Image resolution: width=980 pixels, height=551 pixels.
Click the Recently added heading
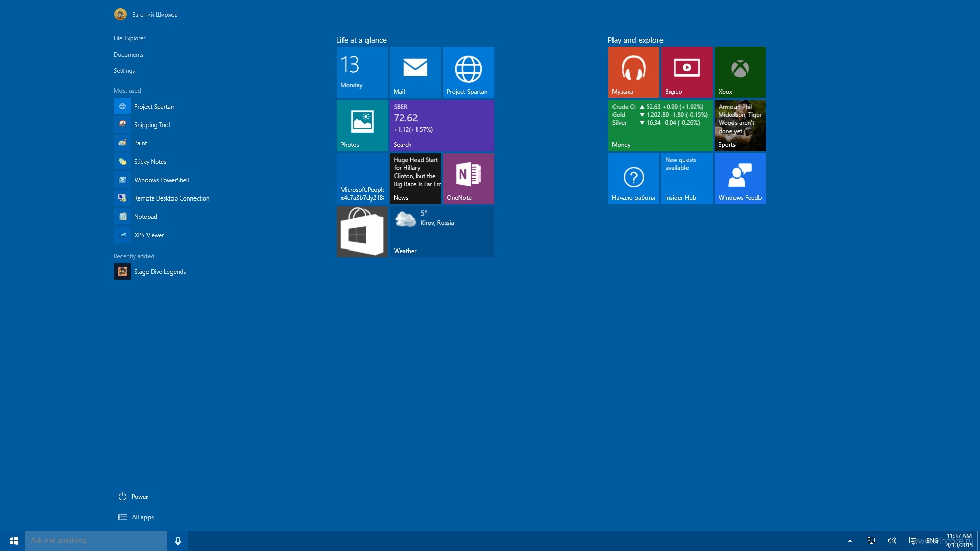click(x=134, y=256)
